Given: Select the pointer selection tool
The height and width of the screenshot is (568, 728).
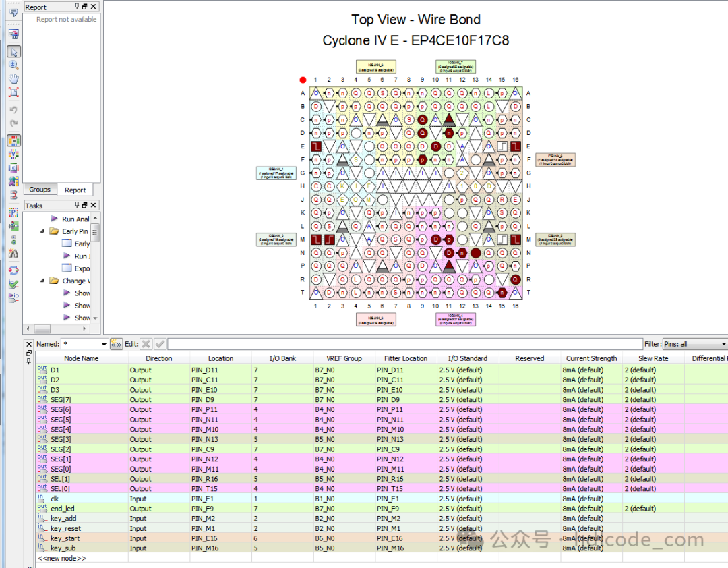Looking at the screenshot, I should click(x=14, y=51).
